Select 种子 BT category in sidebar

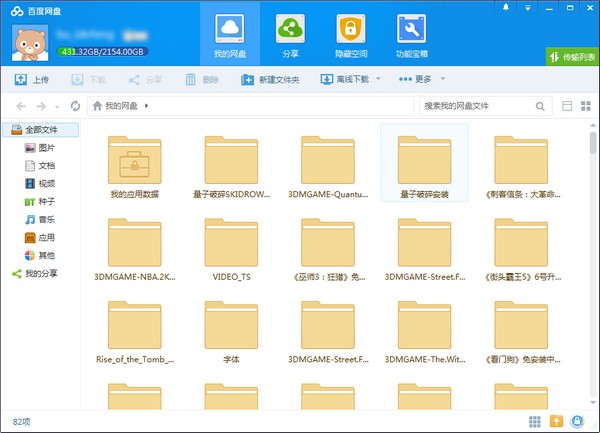[x=40, y=202]
